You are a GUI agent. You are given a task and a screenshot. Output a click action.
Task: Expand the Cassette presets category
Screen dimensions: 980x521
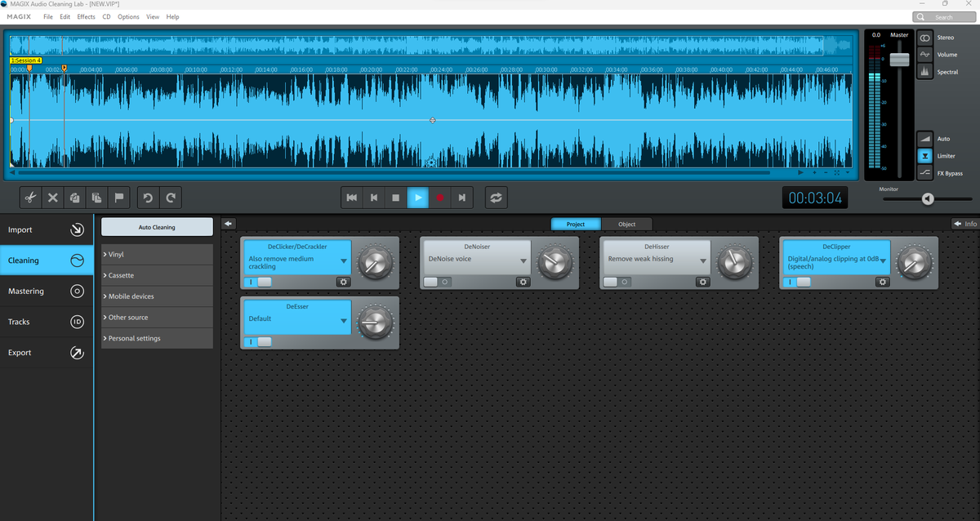coord(157,275)
